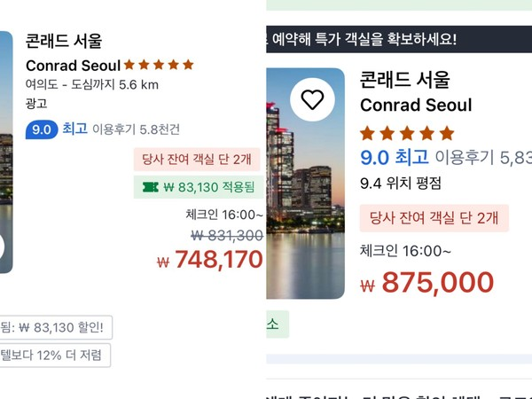Select the ₩ 875,000 price
Image resolution: width=532 pixels, height=399 pixels.
426,282
